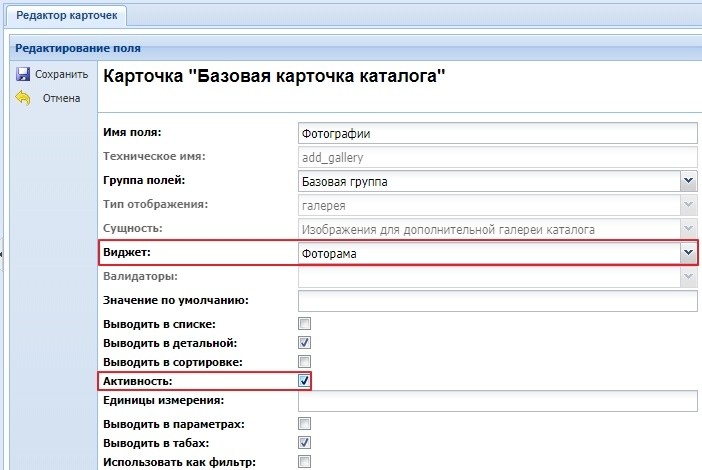The width and height of the screenshot is (702, 470).
Task: Expand the Виджет dropdown arrow
Action: (688, 254)
